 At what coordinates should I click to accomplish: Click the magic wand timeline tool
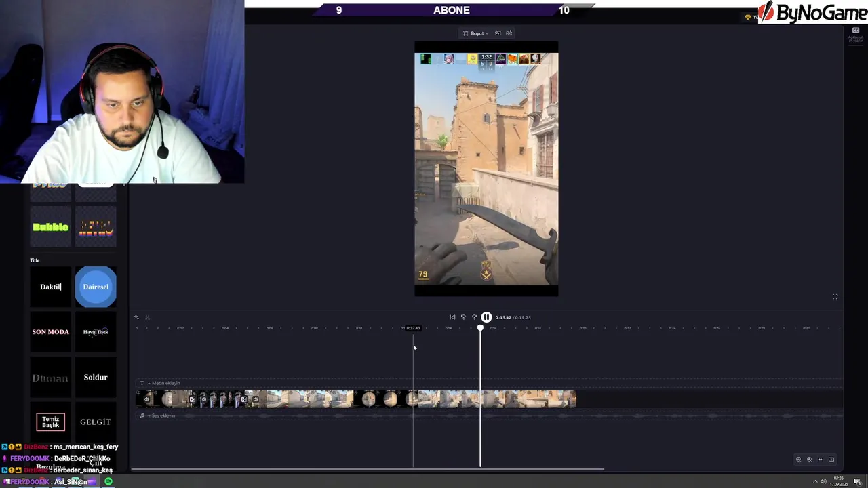click(x=136, y=317)
